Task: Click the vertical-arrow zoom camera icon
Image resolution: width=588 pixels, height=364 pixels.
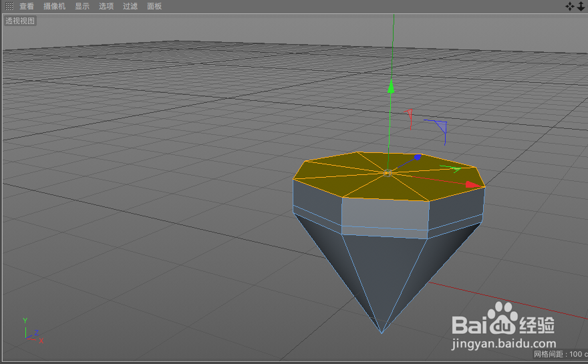Action: pyautogui.click(x=581, y=6)
